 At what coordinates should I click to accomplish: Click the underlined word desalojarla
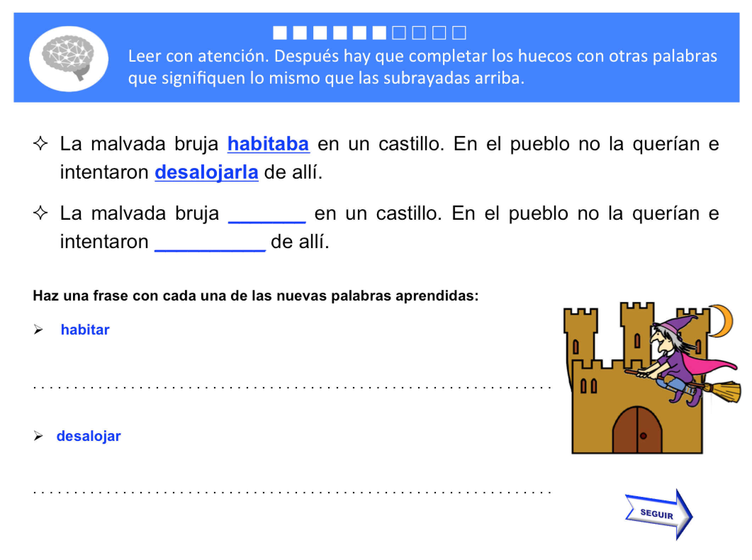coord(207,173)
